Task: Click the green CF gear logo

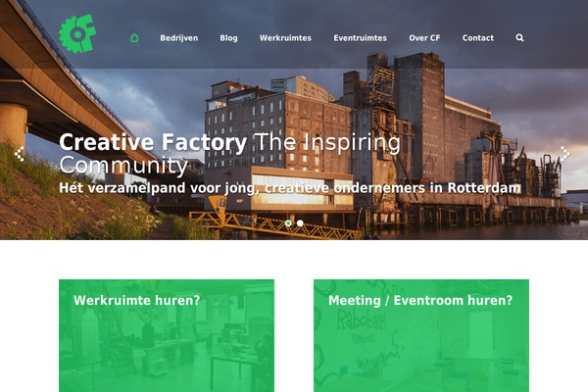Action: (x=77, y=33)
